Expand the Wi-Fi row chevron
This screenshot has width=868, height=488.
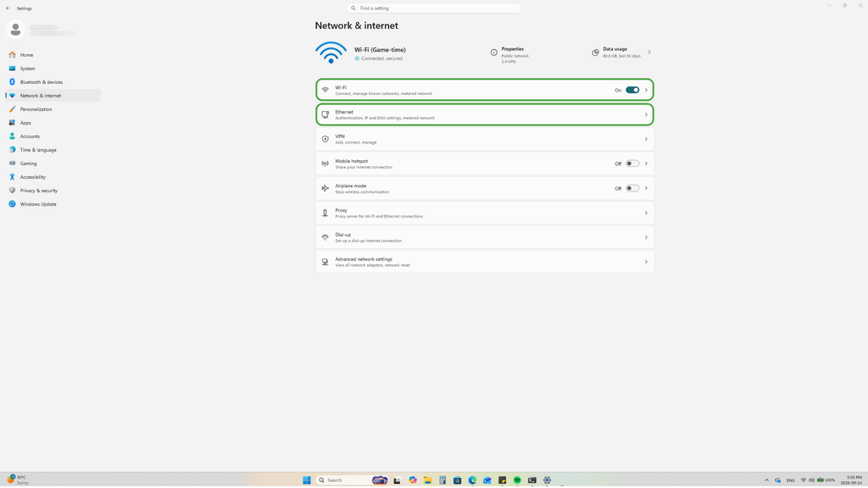(646, 90)
